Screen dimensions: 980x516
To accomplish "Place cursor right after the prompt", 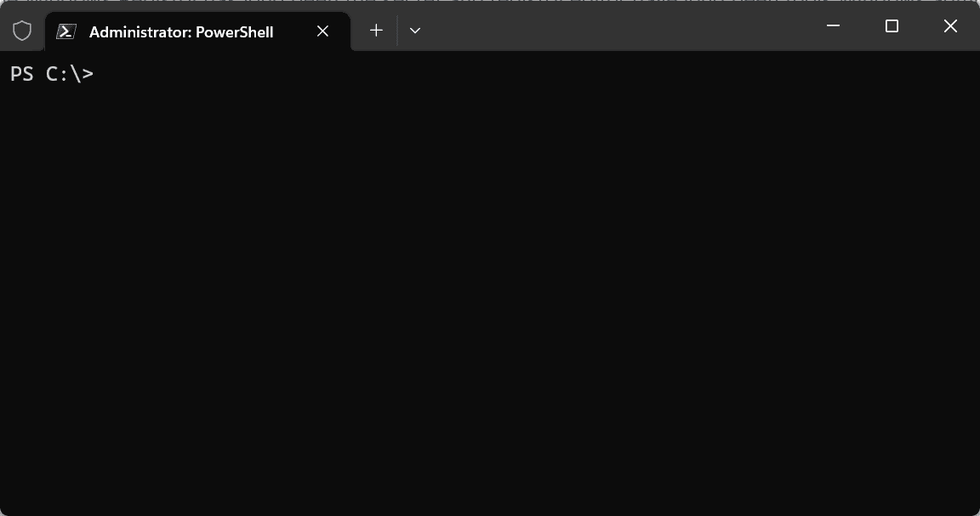I will point(102,75).
